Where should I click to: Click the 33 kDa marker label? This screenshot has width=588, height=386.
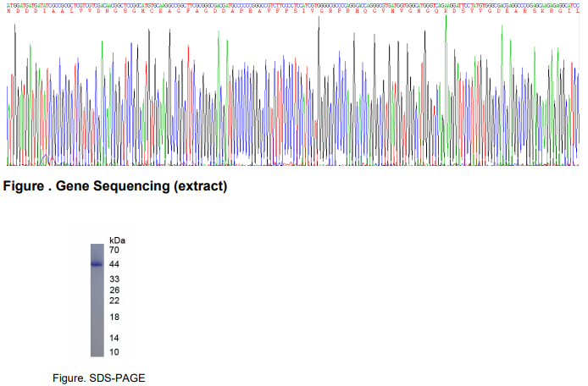114,279
